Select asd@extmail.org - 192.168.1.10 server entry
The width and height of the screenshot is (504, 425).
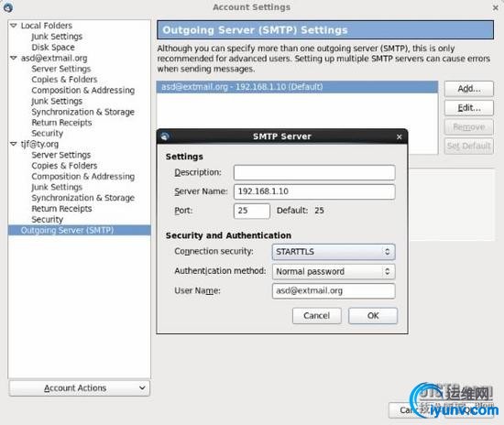(x=297, y=87)
